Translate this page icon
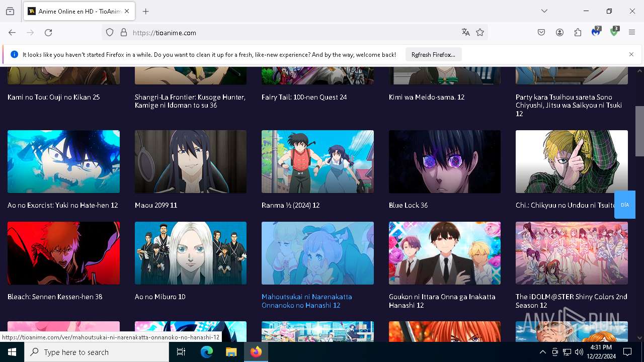The height and width of the screenshot is (362, 644). (466, 33)
